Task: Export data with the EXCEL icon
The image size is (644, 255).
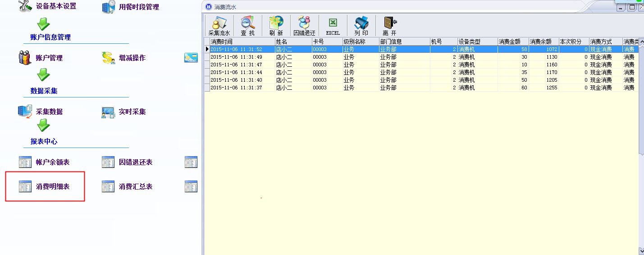Action: pyautogui.click(x=333, y=26)
